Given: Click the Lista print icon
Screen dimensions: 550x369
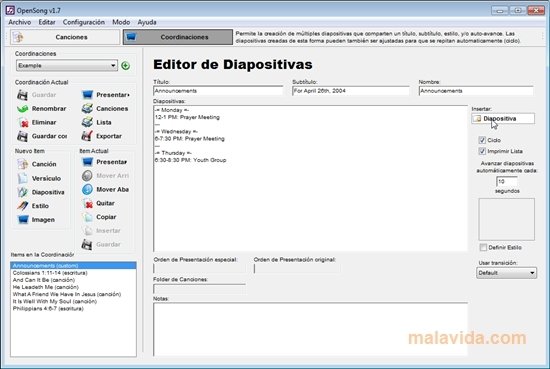Looking at the screenshot, I should 87,122.
